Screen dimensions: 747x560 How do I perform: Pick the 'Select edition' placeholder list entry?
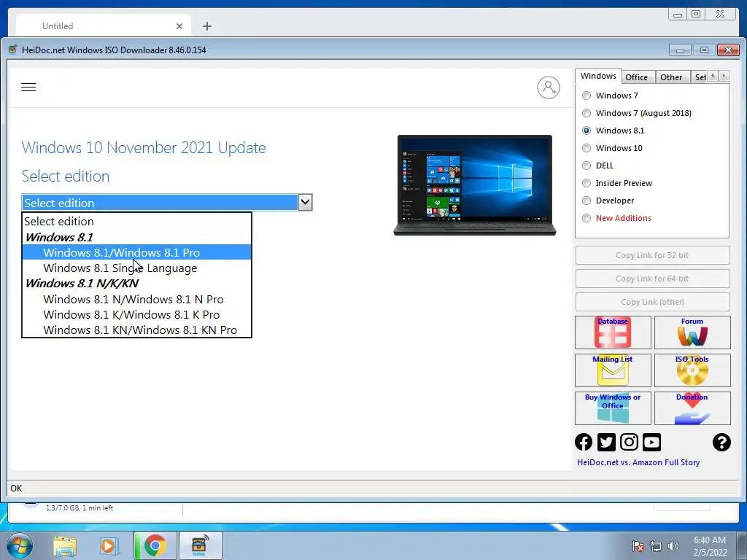click(136, 222)
